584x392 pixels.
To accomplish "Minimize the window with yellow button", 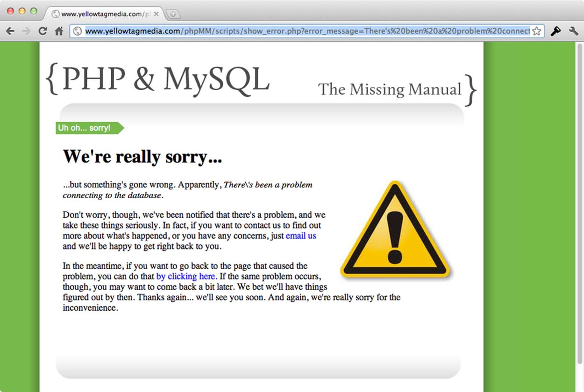I will click(x=22, y=11).
